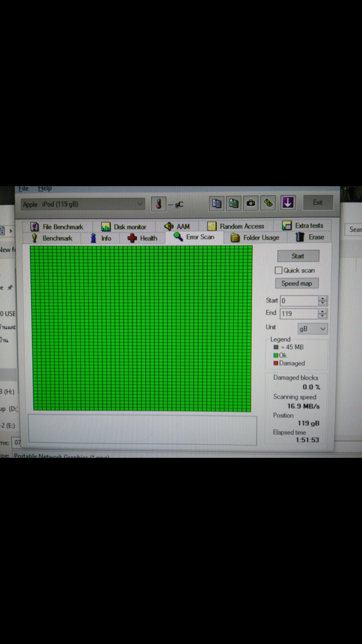Image resolution: width=362 pixels, height=644 pixels.
Task: Click the End value input field
Action: point(299,313)
